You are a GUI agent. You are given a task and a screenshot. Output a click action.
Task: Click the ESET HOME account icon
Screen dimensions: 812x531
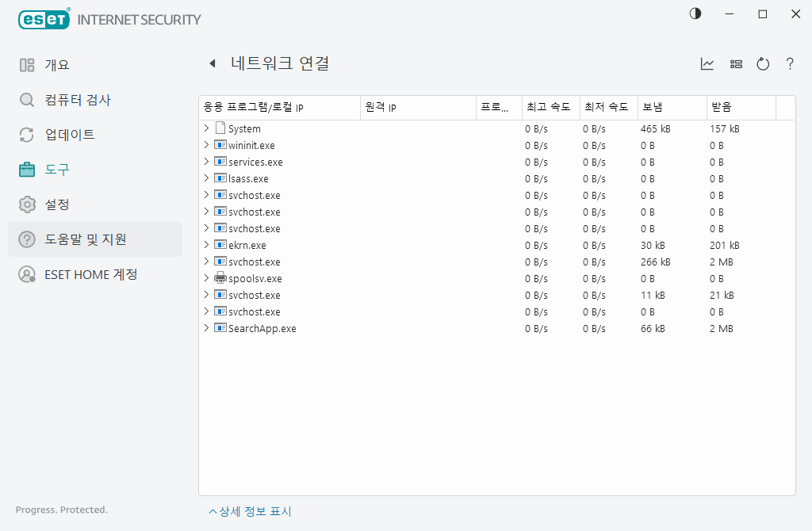(25, 274)
